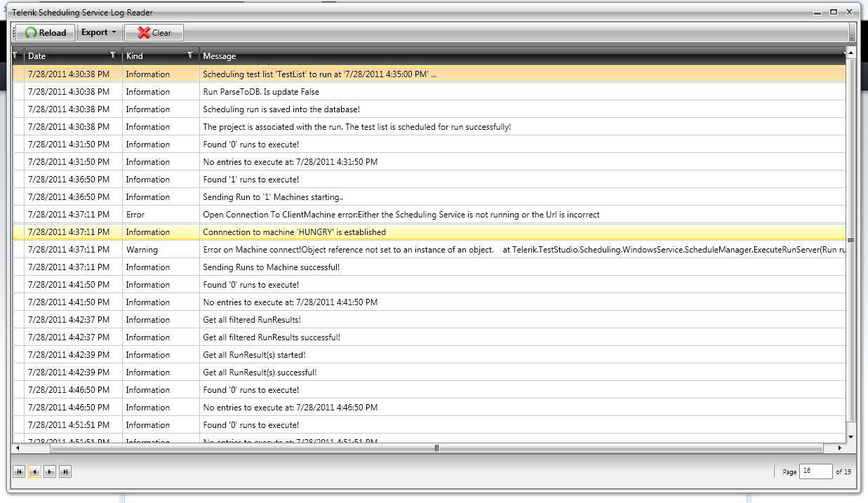Viewport: 868px width, 503px height.
Task: Select 'Sending Run to '1' Machines starting..' row
Action: pos(428,196)
